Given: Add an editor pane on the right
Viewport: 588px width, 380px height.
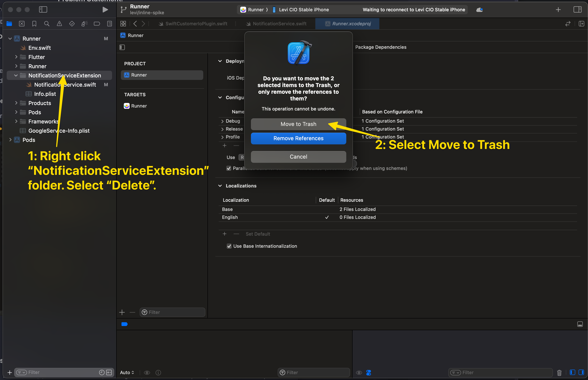Looking at the screenshot, I should coord(581,24).
